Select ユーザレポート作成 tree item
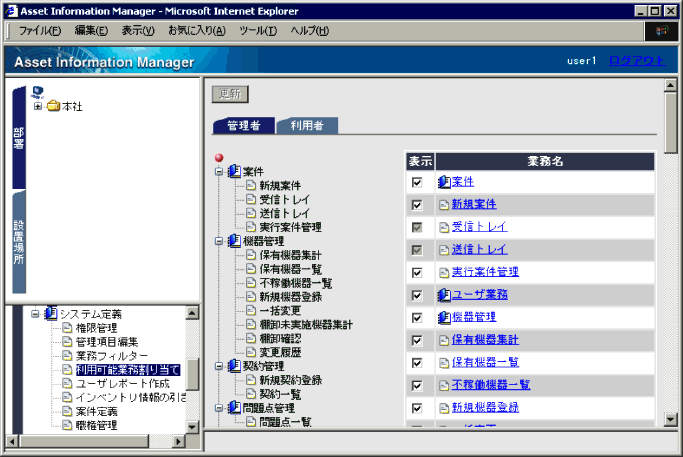Screen dimensions: 683x457 (122, 383)
